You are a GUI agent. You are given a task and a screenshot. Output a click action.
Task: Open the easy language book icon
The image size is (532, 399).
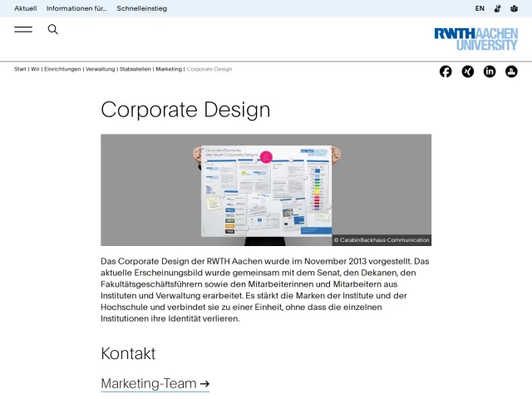514,8
